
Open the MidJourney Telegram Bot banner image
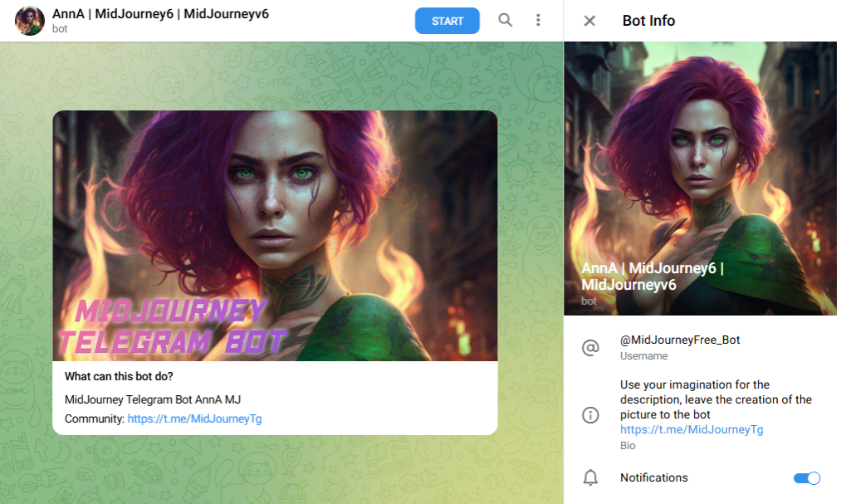point(275,236)
